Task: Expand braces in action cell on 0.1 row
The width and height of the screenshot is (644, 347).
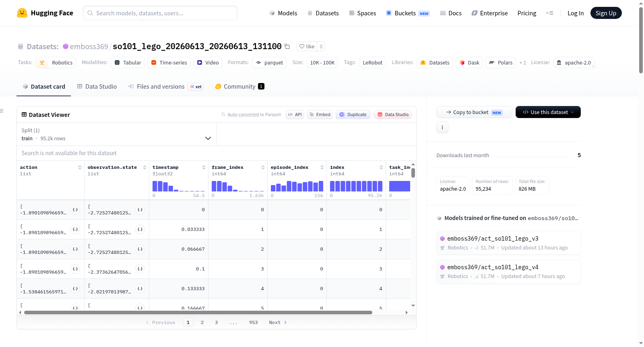Action: (x=75, y=269)
